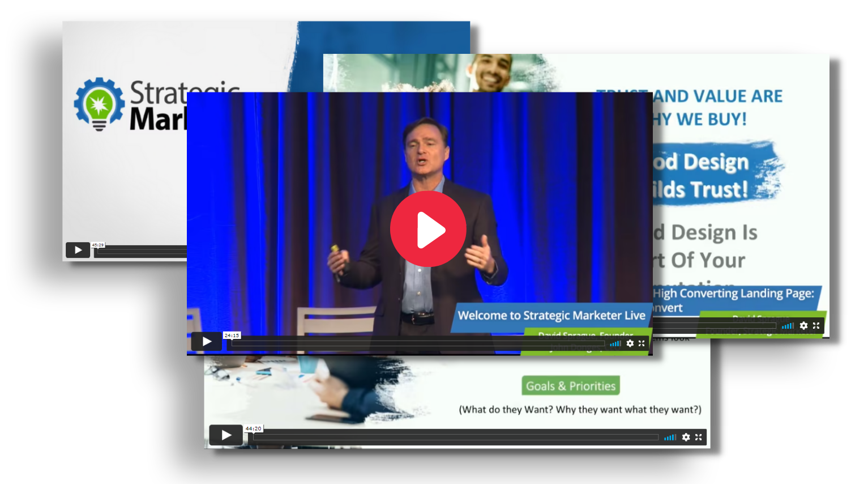Open settings gear in Landing Page video
This screenshot has width=868, height=484.
pyautogui.click(x=803, y=326)
